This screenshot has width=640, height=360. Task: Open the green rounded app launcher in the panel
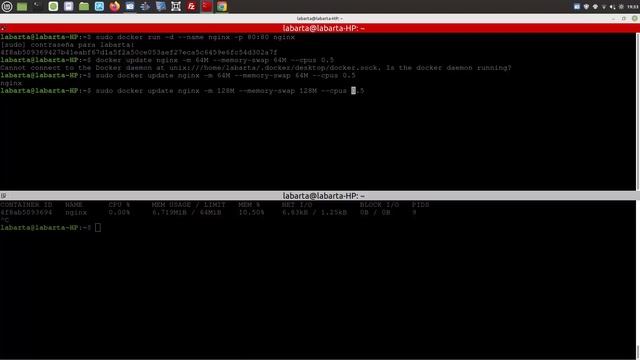click(x=53, y=6)
